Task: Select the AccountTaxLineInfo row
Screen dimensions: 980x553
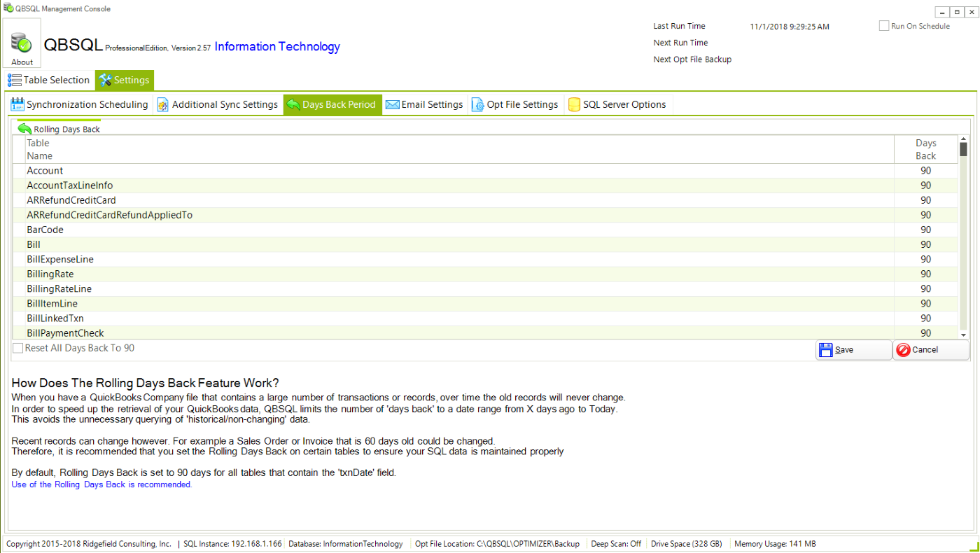Action: click(x=485, y=185)
